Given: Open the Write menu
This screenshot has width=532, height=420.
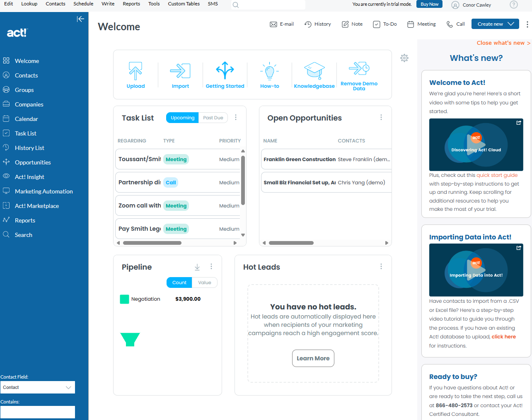Looking at the screenshot, I should pyautogui.click(x=108, y=4).
